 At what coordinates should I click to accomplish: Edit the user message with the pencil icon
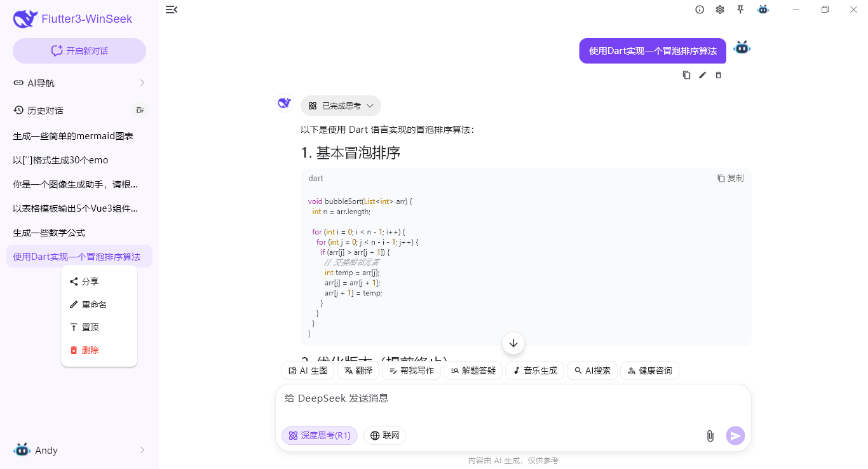(x=702, y=75)
